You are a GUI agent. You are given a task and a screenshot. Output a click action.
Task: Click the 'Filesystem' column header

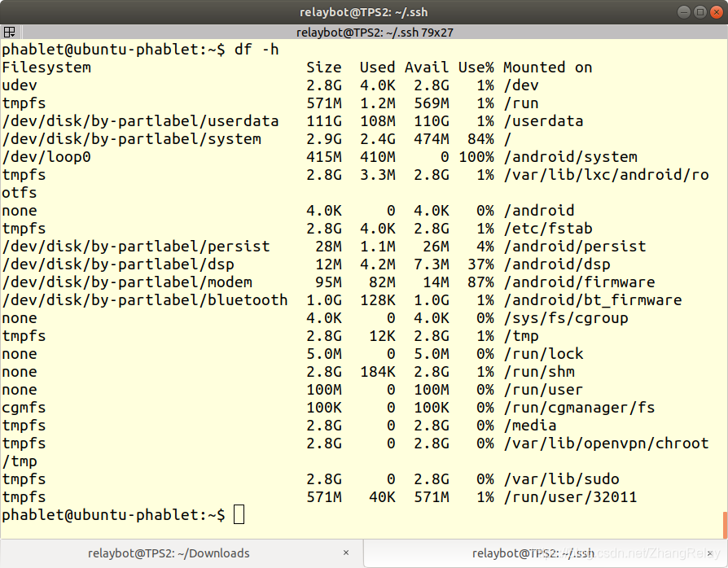tap(46, 68)
